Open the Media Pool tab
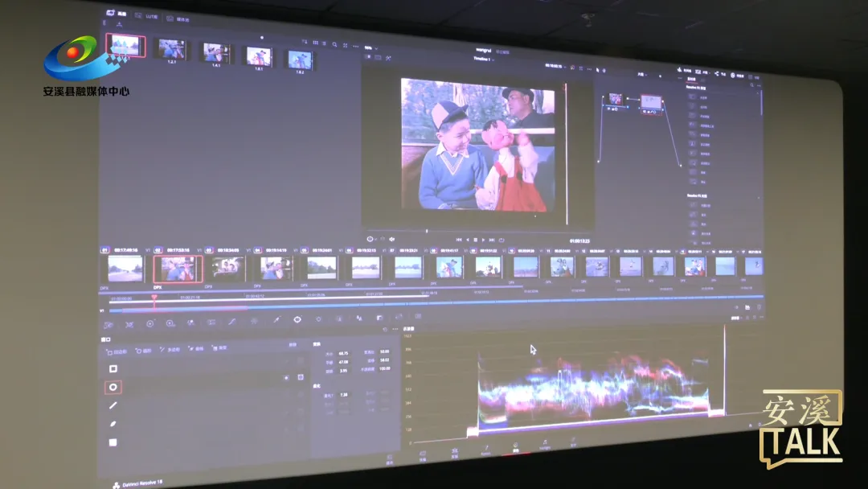Viewport: 868px width, 489px height. tap(178, 18)
